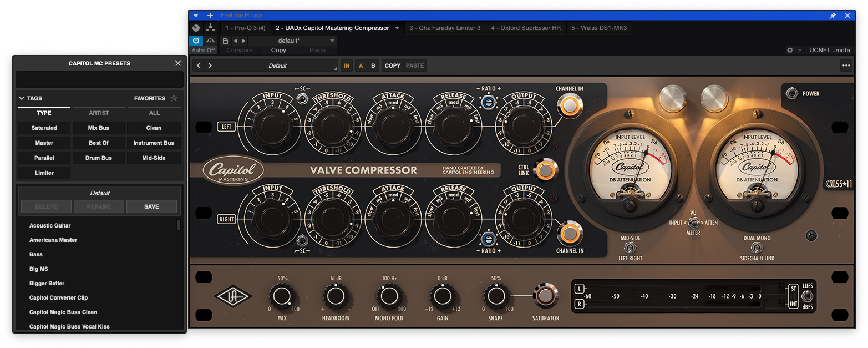Viewport: 868px width, 348px height.
Task: Open the Default preset name browser
Action: point(277,65)
